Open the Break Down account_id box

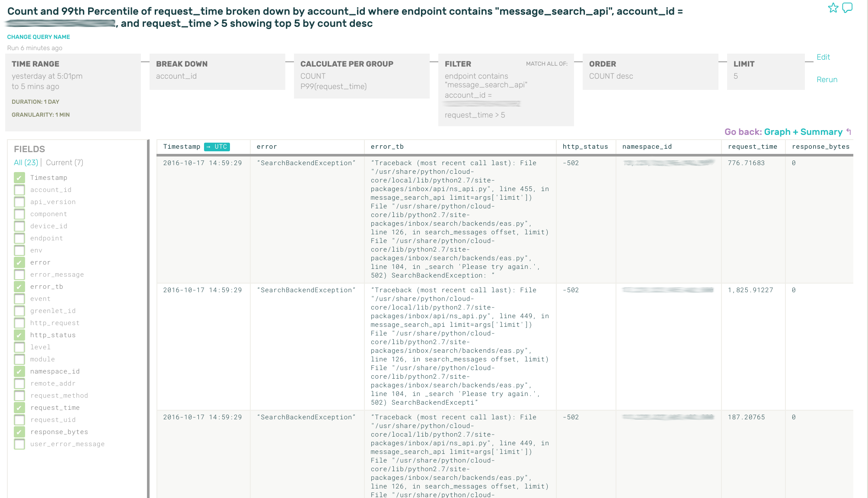click(x=217, y=71)
